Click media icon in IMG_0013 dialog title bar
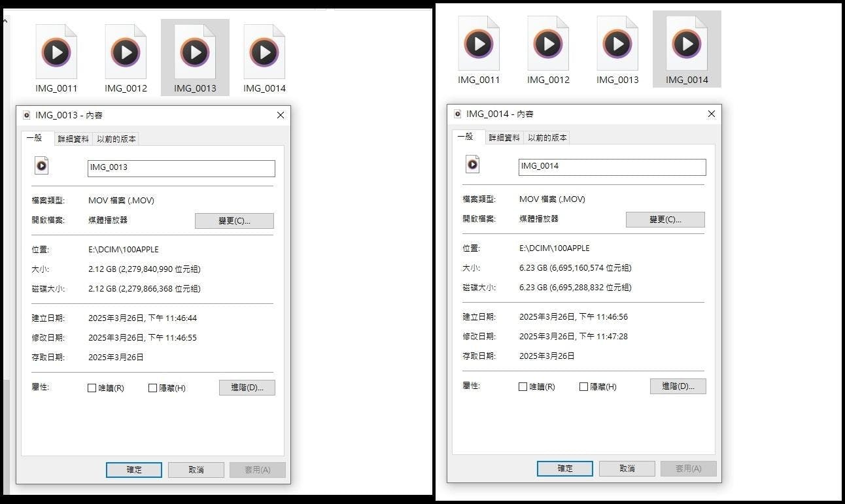845x504 pixels. pos(26,115)
